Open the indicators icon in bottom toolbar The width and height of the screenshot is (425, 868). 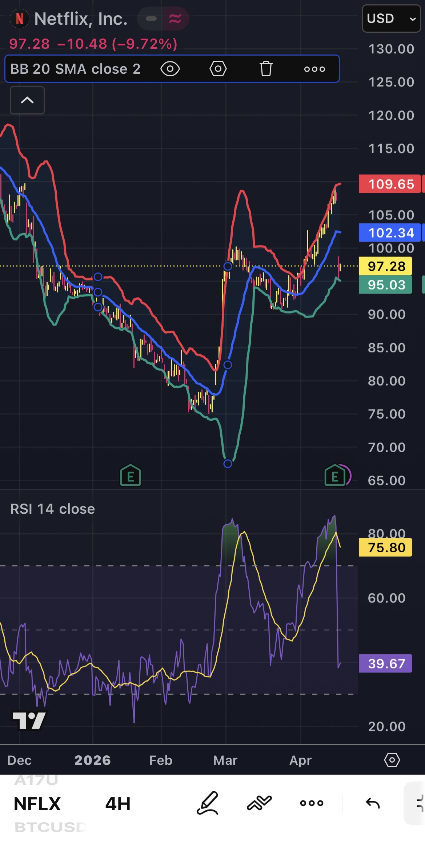click(x=259, y=803)
